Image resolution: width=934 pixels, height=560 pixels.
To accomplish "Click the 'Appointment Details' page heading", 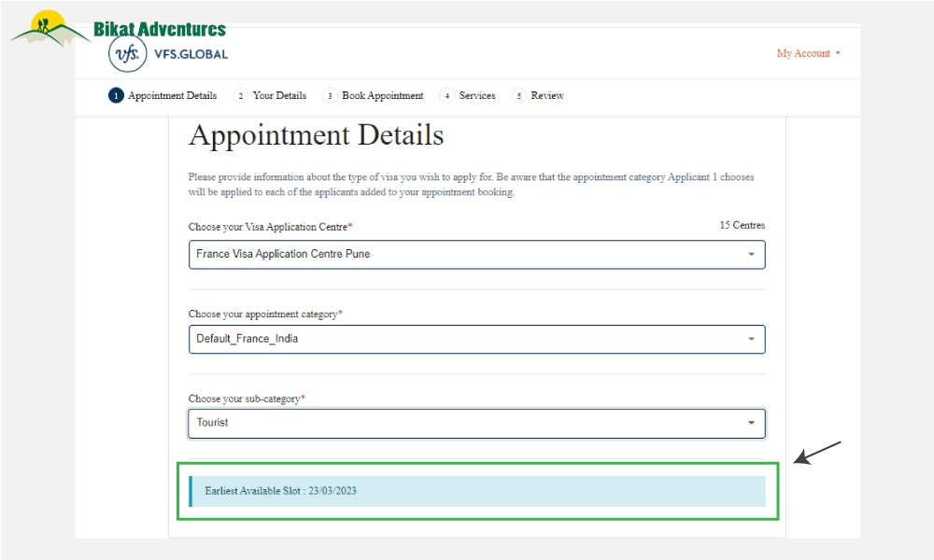I will (x=317, y=135).
